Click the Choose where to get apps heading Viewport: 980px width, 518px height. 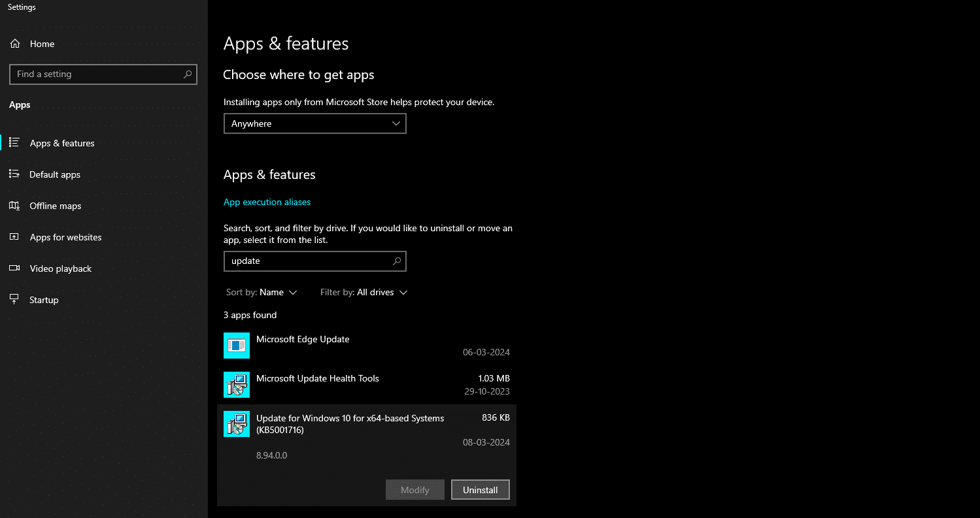click(x=299, y=75)
